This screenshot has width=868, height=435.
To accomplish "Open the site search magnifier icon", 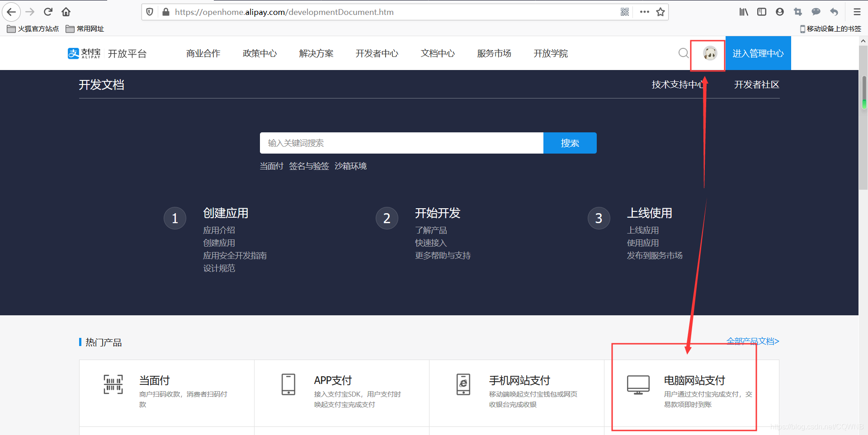I will coord(684,53).
